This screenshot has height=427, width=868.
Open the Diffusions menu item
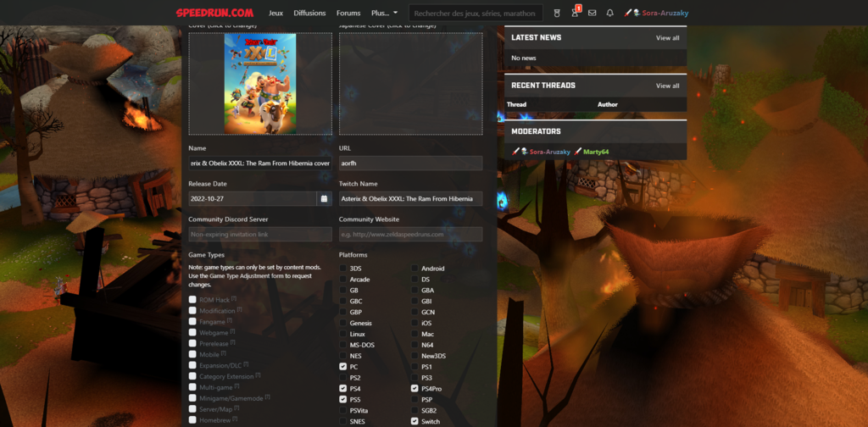point(310,13)
